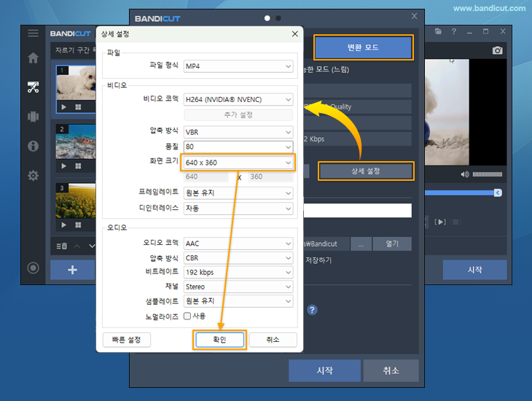Click the 빠른 설정 button
The width and height of the screenshot is (532, 401).
(127, 340)
